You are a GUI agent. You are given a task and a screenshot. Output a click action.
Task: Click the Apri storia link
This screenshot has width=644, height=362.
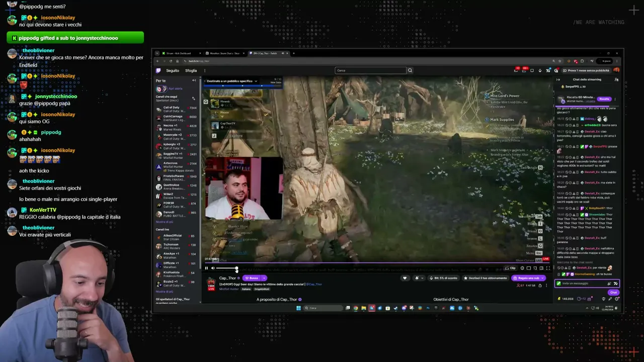click(x=175, y=89)
